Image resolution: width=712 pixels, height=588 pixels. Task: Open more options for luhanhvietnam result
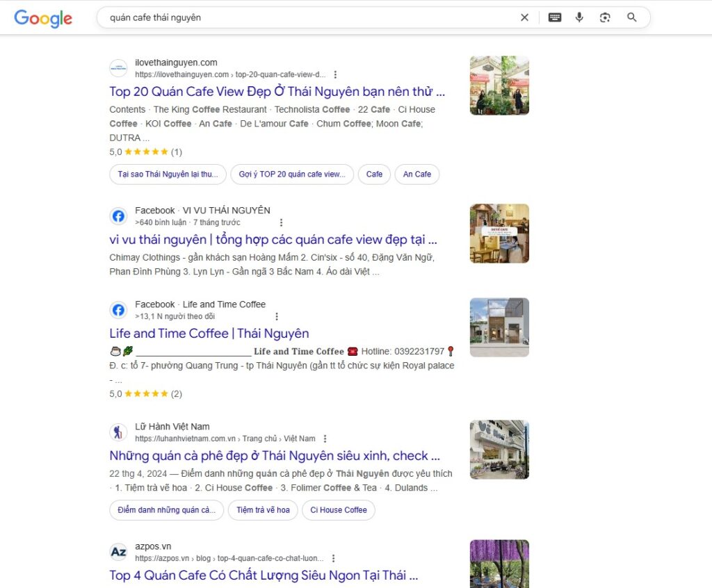point(325,439)
